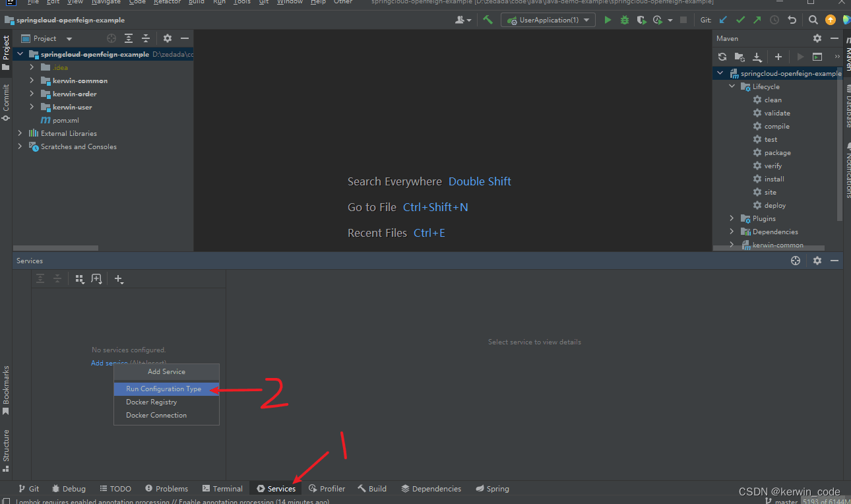Expand the Maven Plugins node
This screenshot has width=851, height=504.
click(x=731, y=218)
